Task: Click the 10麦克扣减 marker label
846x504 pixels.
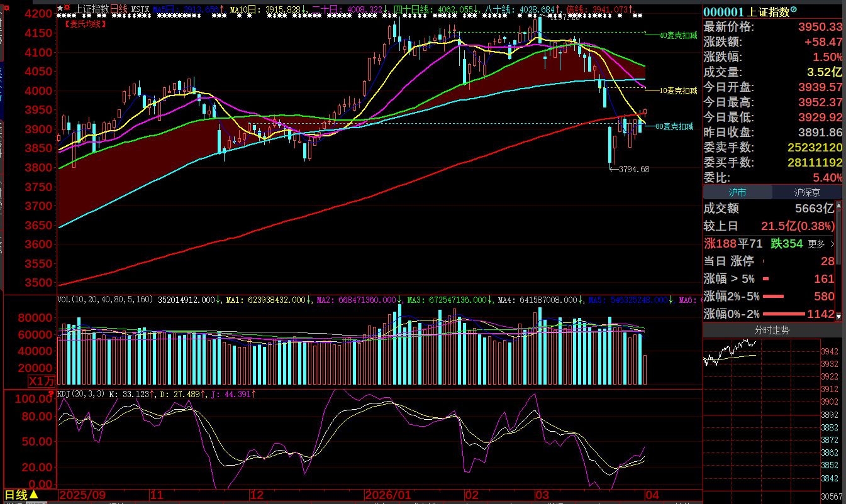Action: pyautogui.click(x=678, y=90)
